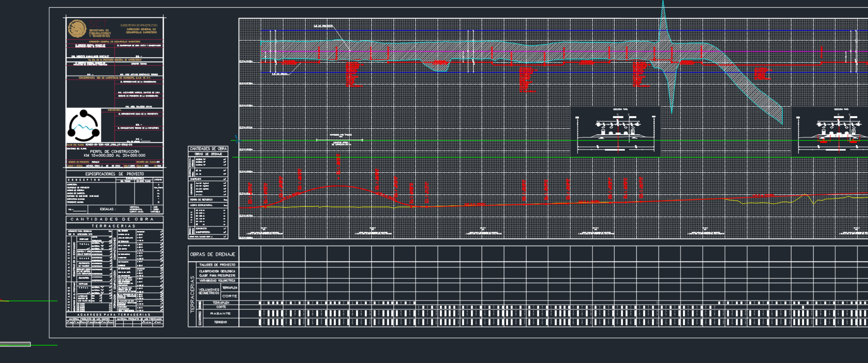Select the Acarreos para Terracerias heading

(x=114, y=315)
